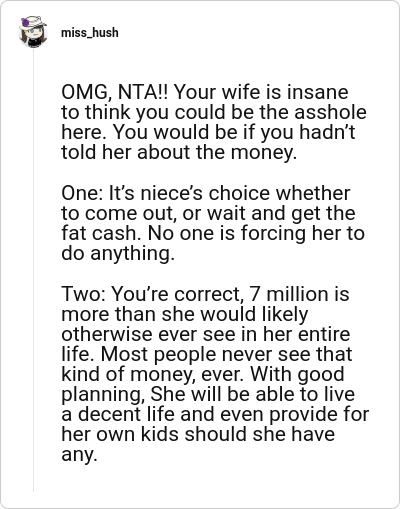Click the text told her about the money
This screenshot has height=509, width=400.
(179, 152)
